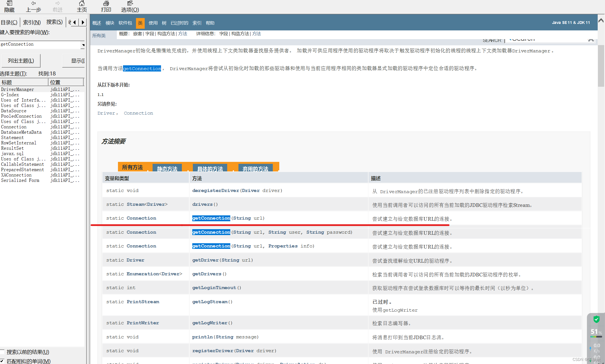The height and width of the screenshot is (364, 605).
Task: Select DatabaseMetaData in search results
Action: 21,132
